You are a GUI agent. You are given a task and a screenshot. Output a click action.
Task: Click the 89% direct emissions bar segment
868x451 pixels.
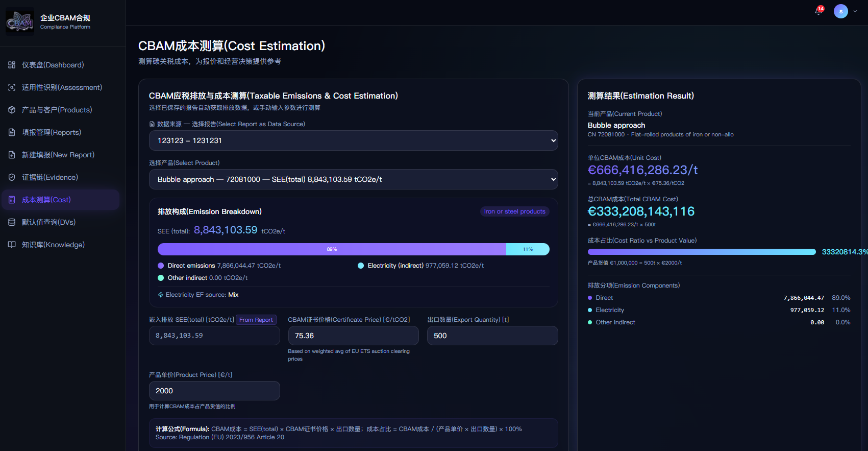point(332,249)
